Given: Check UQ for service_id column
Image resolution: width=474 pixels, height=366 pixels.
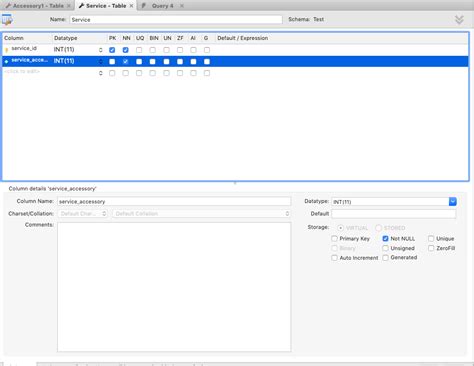Looking at the screenshot, I should pyautogui.click(x=139, y=50).
